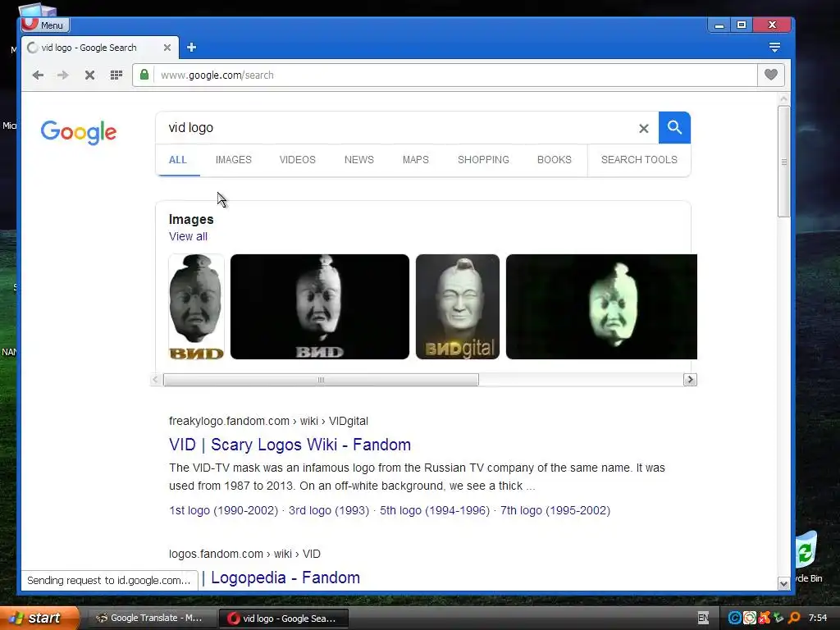
Task: Open the Opera Menu button
Action: 46,25
